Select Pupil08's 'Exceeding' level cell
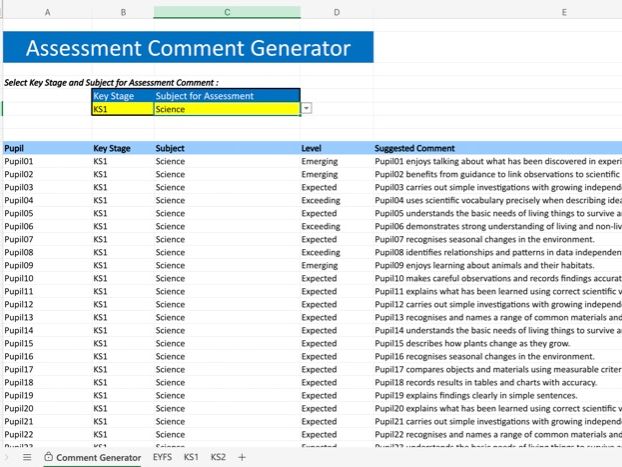This screenshot has width=622, height=467. (336, 252)
